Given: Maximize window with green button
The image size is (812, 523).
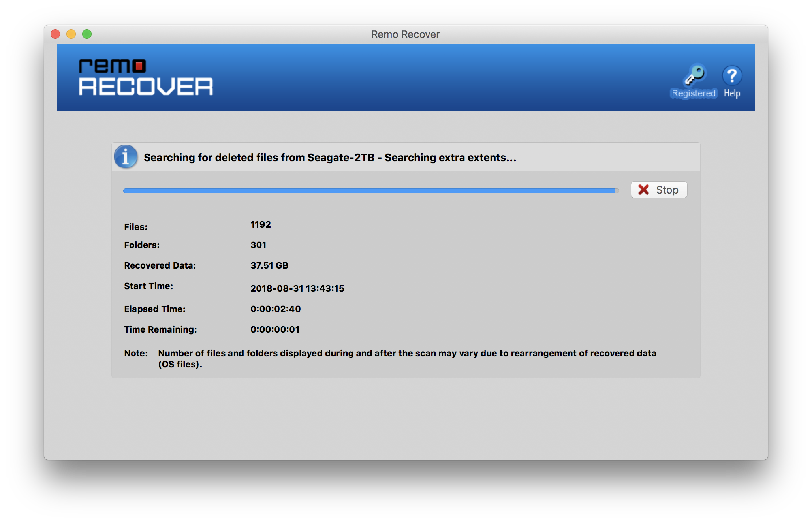Looking at the screenshot, I should pos(87,34).
